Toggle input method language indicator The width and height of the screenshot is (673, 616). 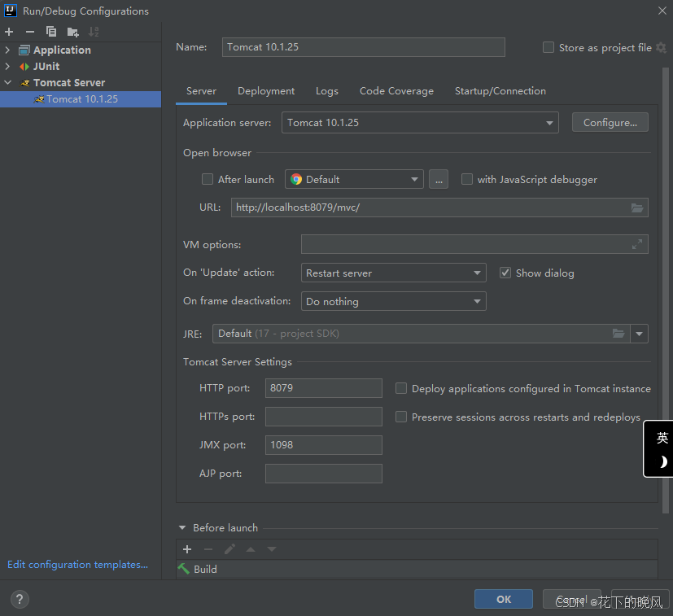(x=662, y=438)
